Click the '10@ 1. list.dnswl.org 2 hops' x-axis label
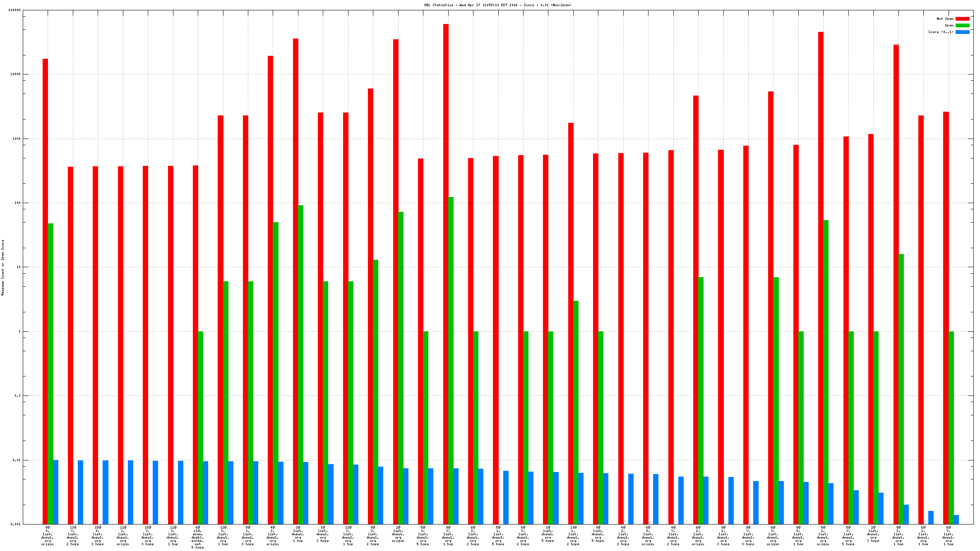Screen dimensions: 980x551 [x=573, y=536]
